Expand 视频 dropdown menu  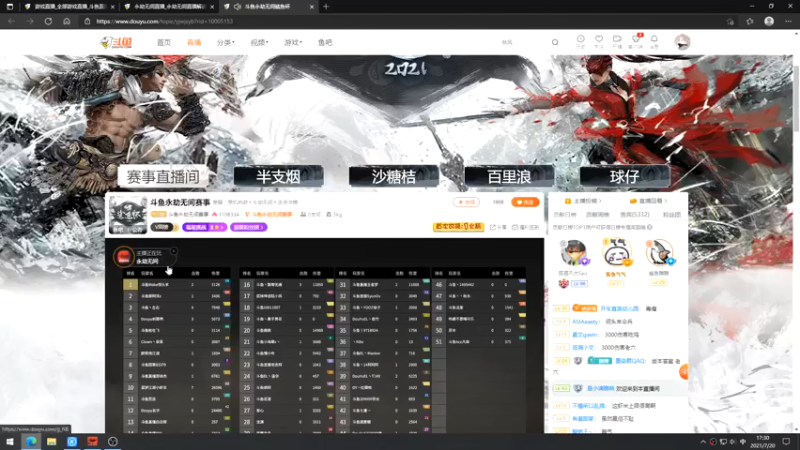(x=259, y=42)
